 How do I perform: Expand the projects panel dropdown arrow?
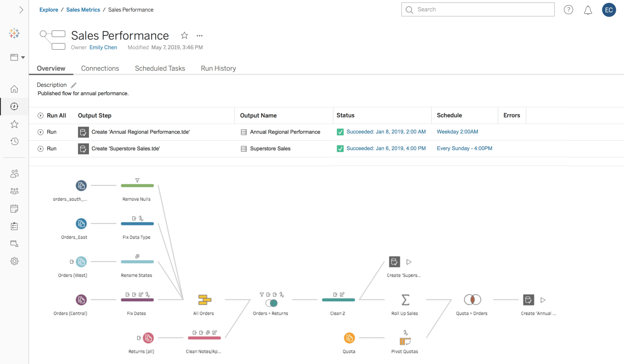click(23, 57)
